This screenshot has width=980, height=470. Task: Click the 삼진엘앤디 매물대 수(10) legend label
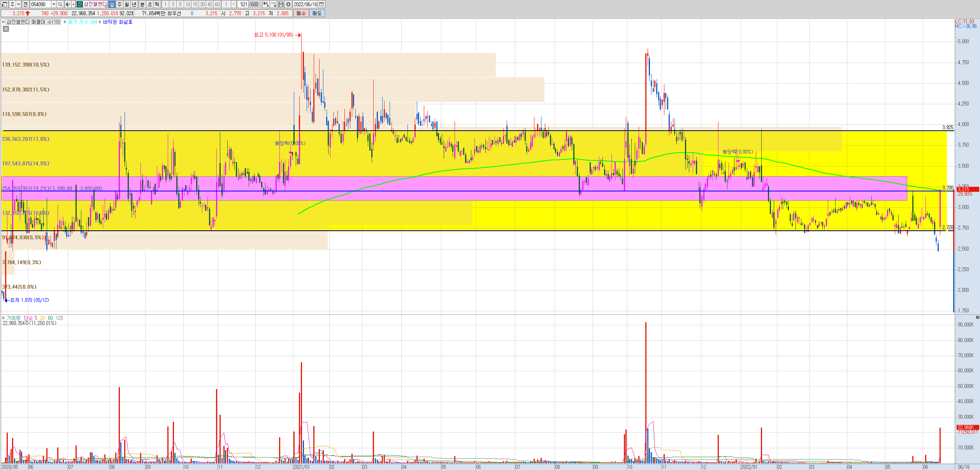[34, 22]
